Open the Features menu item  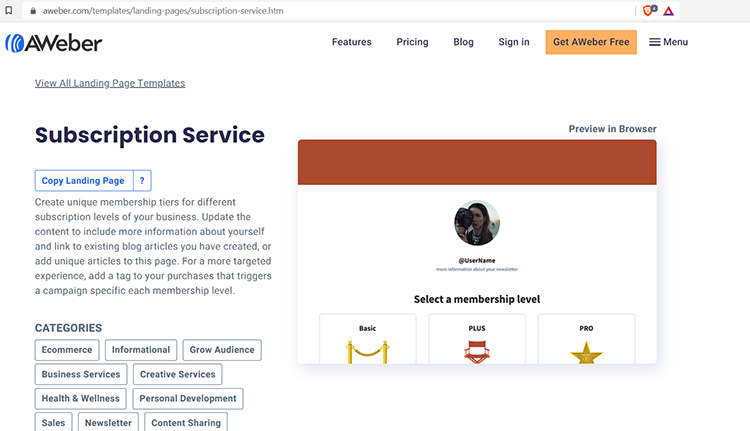[x=352, y=42]
